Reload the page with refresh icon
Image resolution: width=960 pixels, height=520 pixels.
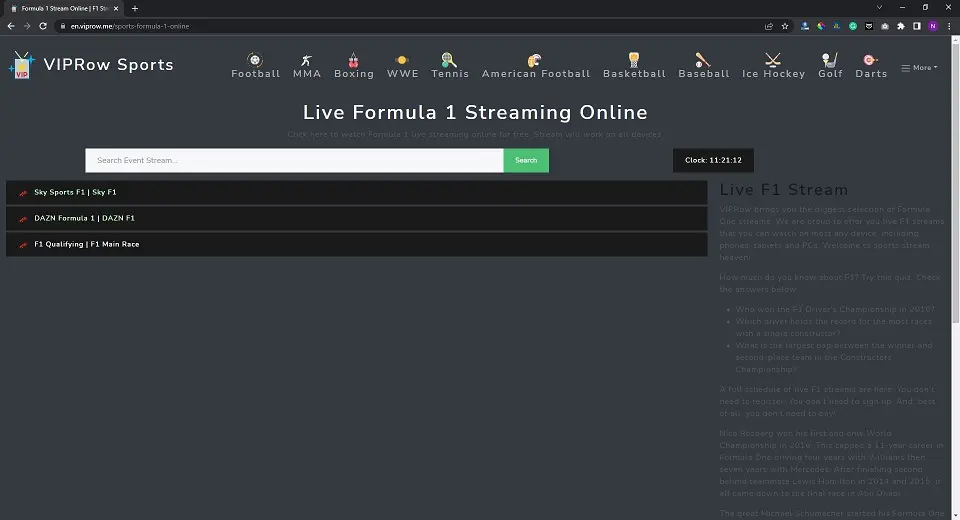(x=43, y=26)
